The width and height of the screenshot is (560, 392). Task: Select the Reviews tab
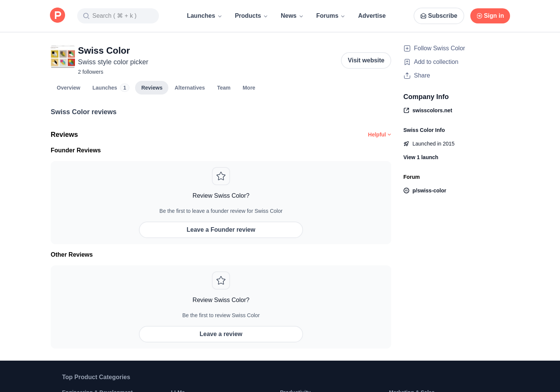152,88
